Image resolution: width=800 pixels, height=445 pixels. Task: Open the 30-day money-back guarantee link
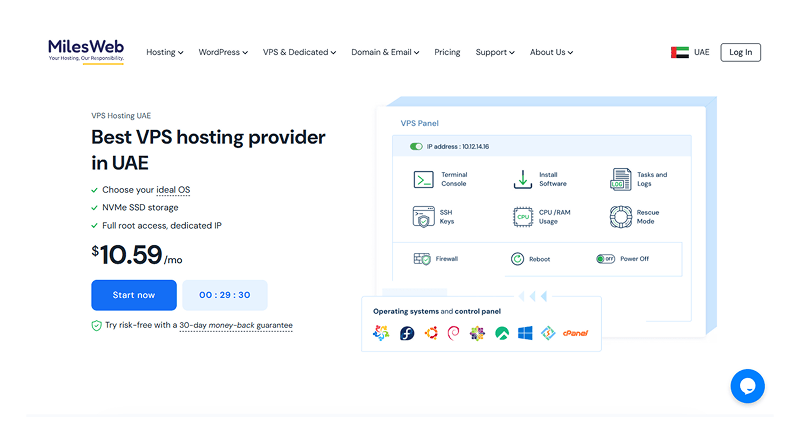pos(236,325)
